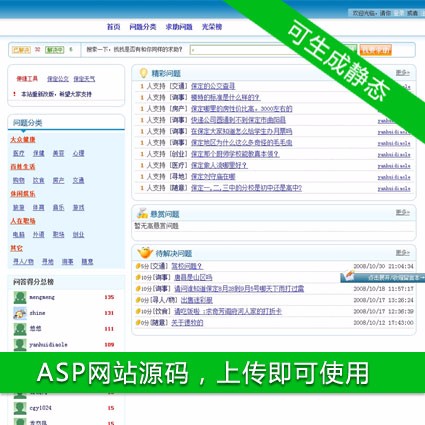This screenshot has height=425, width=425.
Task: Open the 光荣榜 navigation tab
Action: tap(212, 27)
